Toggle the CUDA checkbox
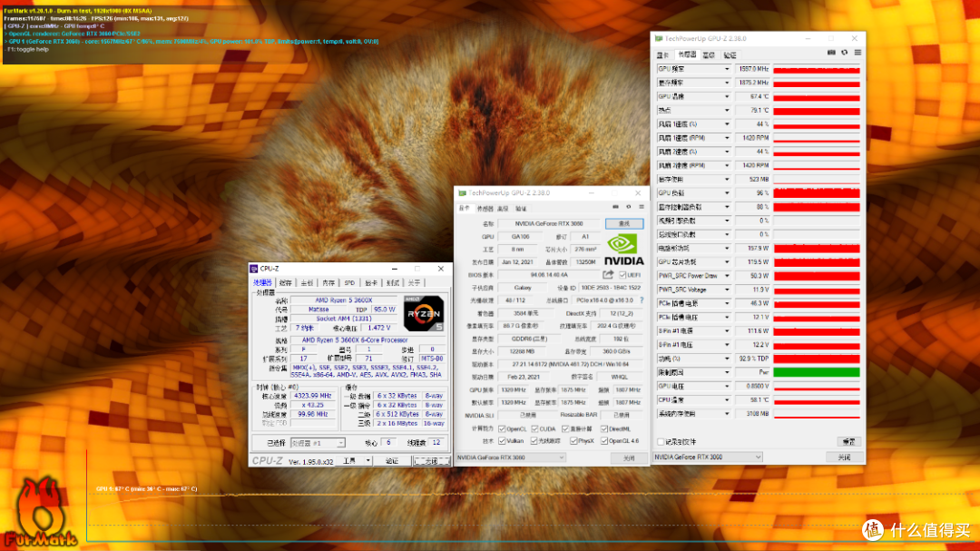The width and height of the screenshot is (980, 551). click(x=534, y=429)
